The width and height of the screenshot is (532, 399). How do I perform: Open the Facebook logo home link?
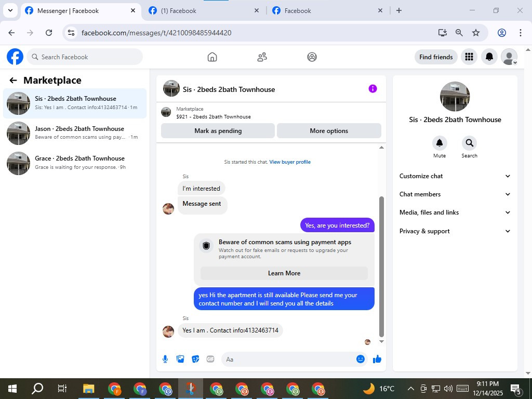coord(15,57)
